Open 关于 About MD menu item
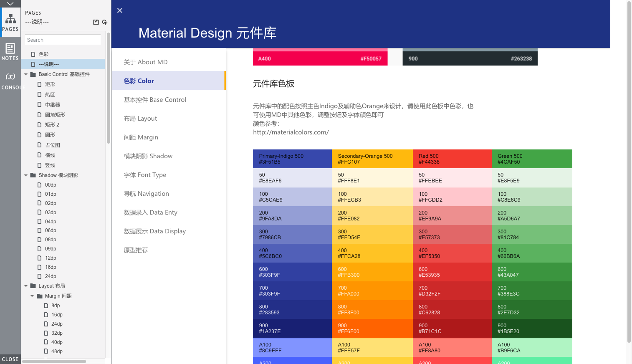632x364 pixels. [x=169, y=62]
